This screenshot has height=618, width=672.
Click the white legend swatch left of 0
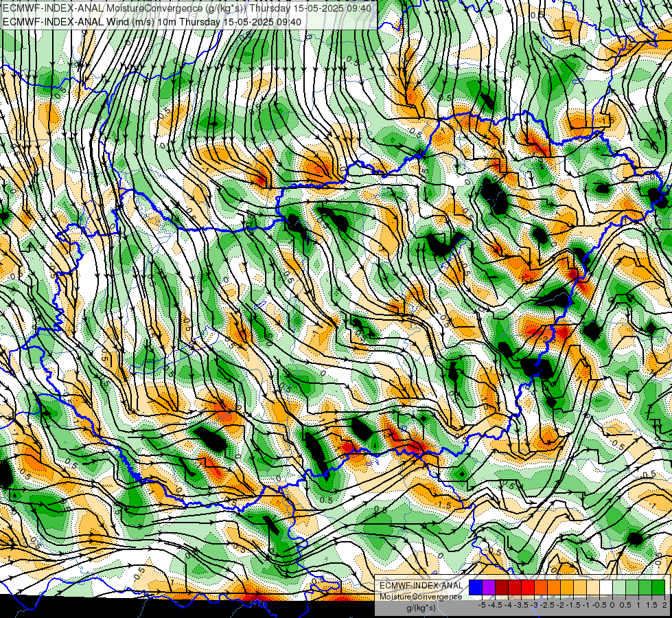click(x=606, y=588)
